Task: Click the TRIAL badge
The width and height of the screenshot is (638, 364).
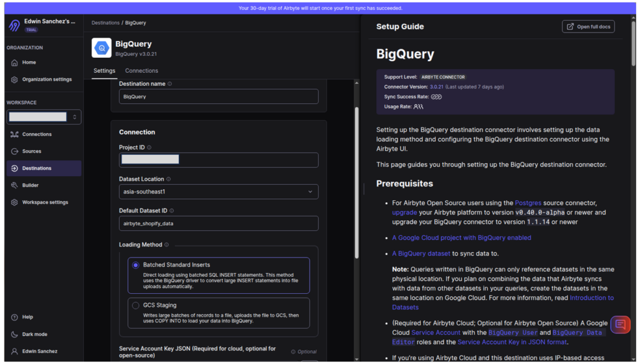Action: click(31, 30)
